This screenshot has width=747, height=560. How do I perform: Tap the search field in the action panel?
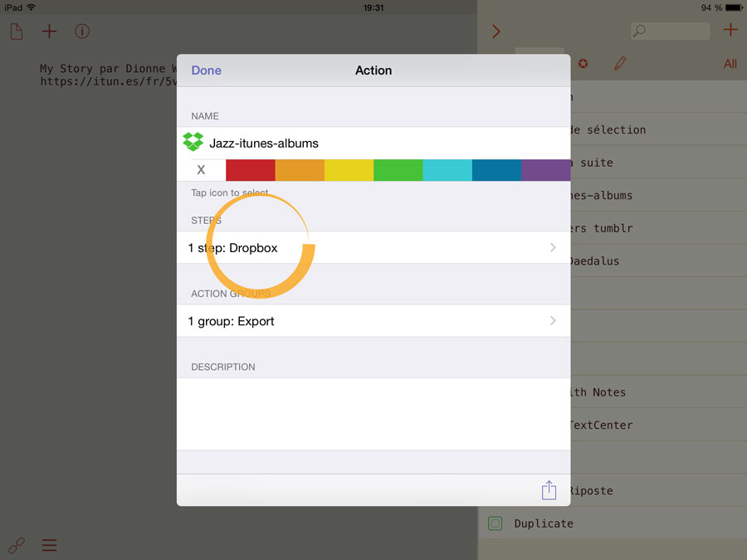point(671,32)
